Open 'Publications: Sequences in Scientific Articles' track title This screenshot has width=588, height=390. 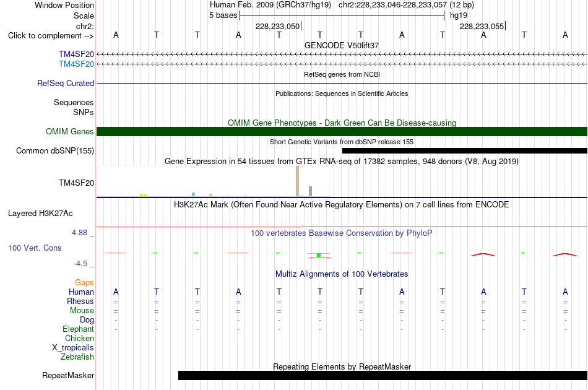[x=342, y=93]
